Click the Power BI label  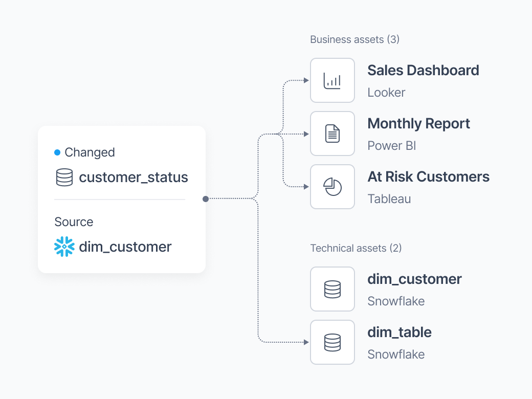pyautogui.click(x=392, y=146)
